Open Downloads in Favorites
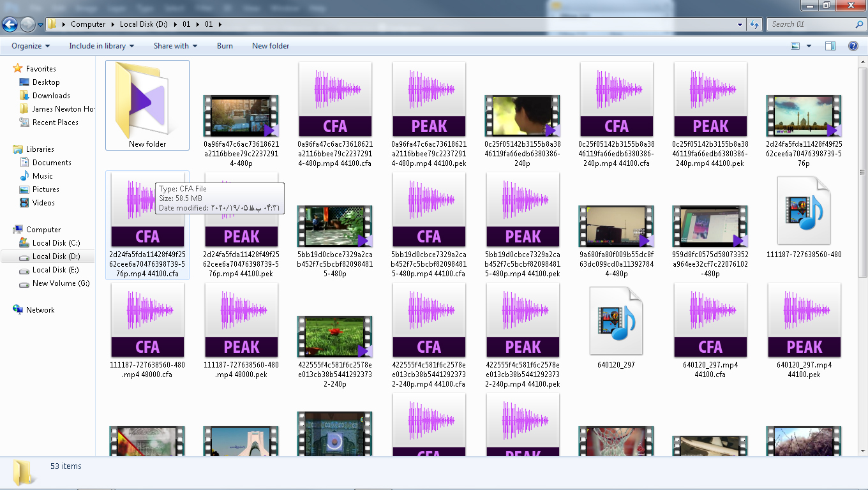Viewport: 868px width, 490px height. click(51, 96)
